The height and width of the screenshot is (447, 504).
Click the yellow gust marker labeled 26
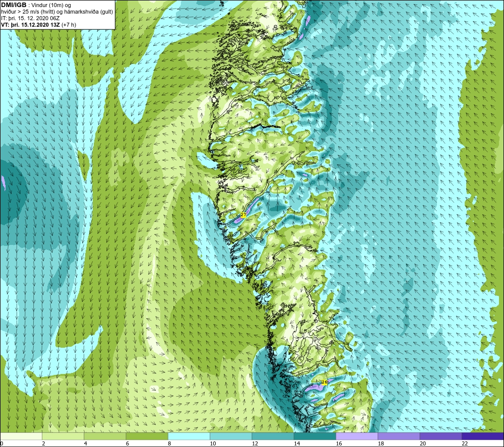(324, 382)
